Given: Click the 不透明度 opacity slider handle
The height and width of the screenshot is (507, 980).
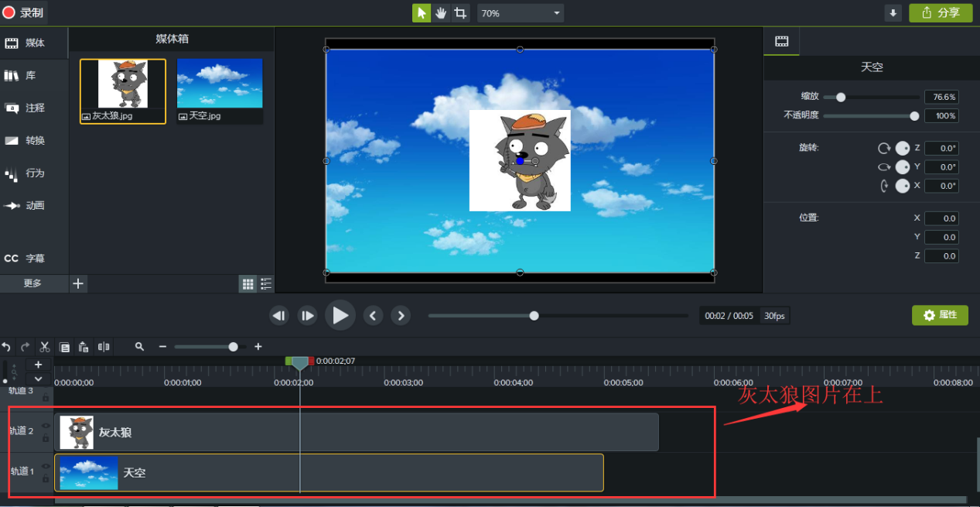Looking at the screenshot, I should pos(914,116).
